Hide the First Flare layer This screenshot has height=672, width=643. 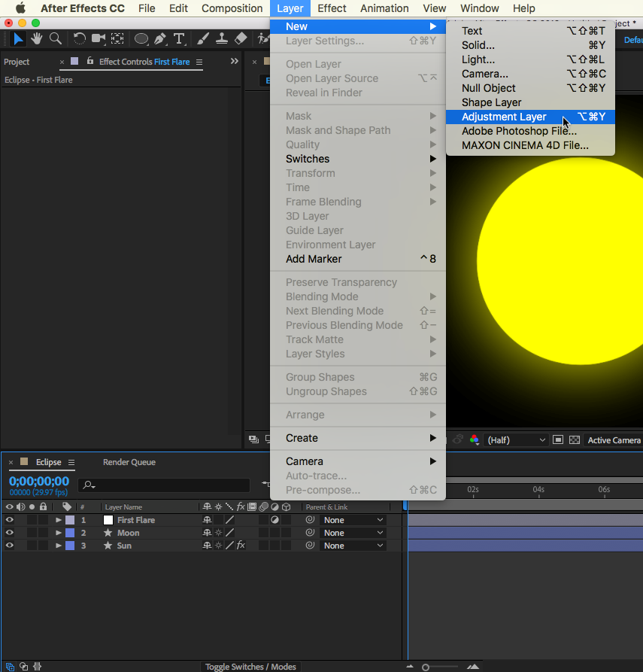pyautogui.click(x=10, y=520)
